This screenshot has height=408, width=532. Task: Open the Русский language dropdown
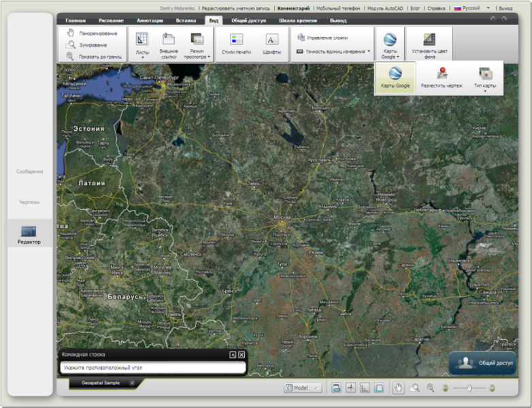[x=472, y=8]
